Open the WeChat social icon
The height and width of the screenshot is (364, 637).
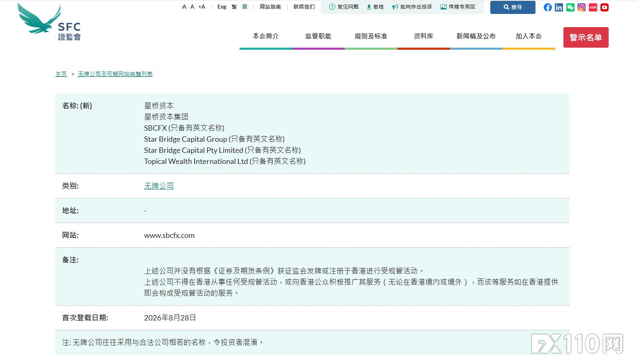(570, 7)
